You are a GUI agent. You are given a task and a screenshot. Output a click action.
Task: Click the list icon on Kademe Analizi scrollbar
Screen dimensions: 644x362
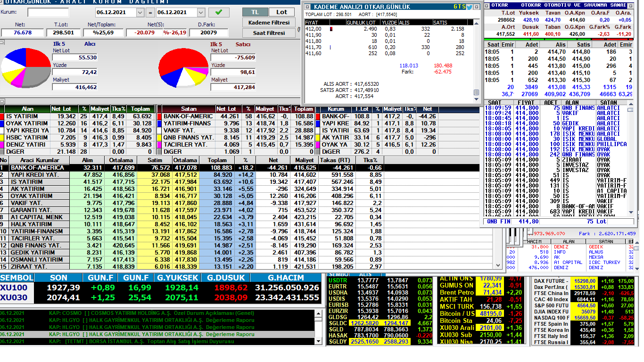476,93
